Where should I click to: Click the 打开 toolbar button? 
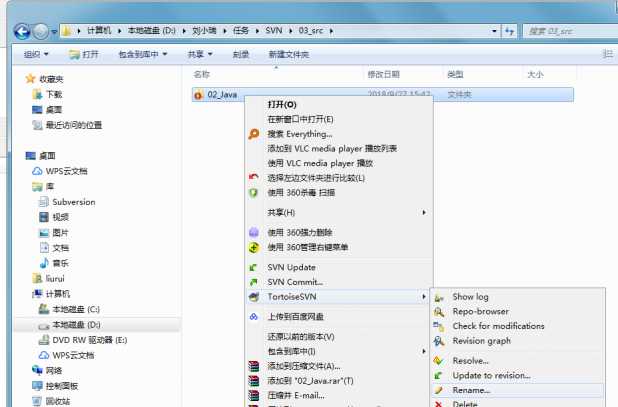84,54
